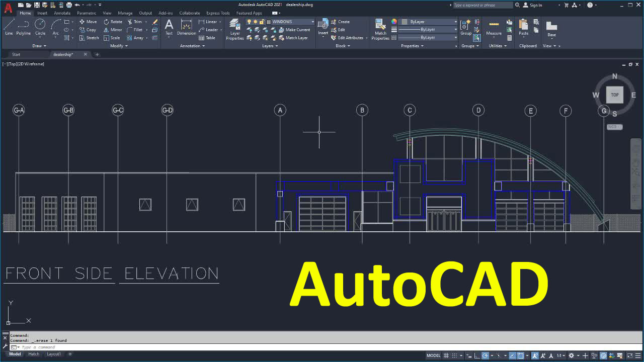Select the Polyline draw tool

pos(23,27)
